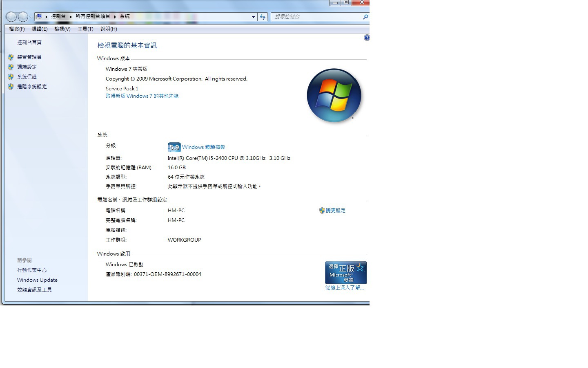Click the shield icon beside 變更設定
The height and width of the screenshot is (368, 588).
pyautogui.click(x=322, y=211)
